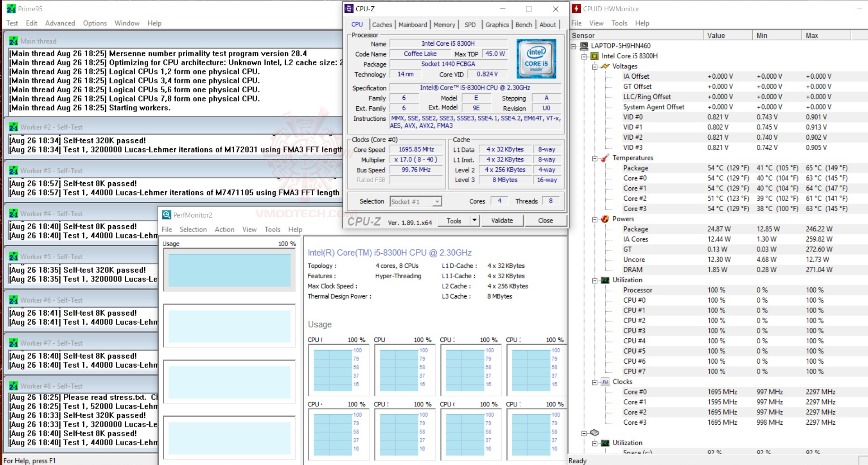The height and width of the screenshot is (465, 868).
Task: Click the Name field Intel Core i5 8300H
Action: click(448, 43)
